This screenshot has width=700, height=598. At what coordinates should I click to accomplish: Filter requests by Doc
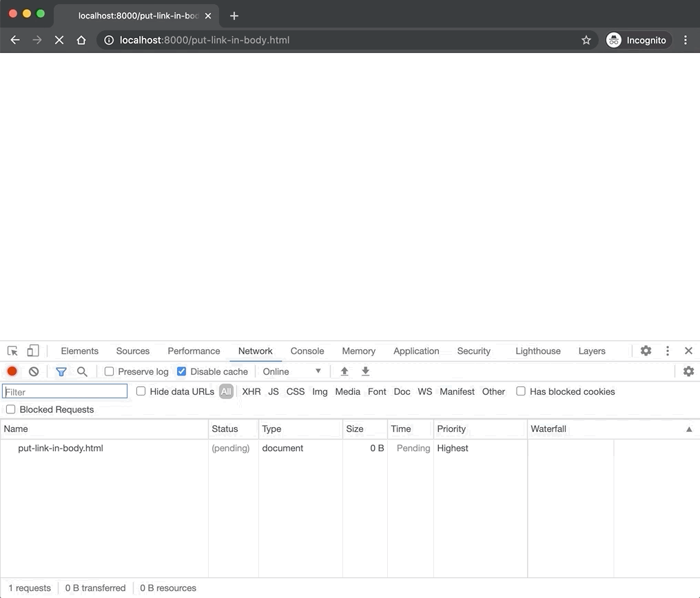click(402, 391)
